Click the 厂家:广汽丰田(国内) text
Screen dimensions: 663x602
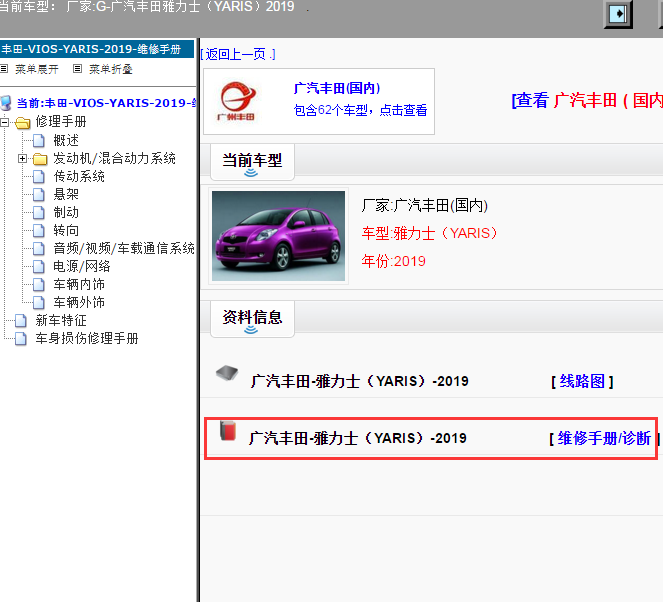[x=425, y=205]
